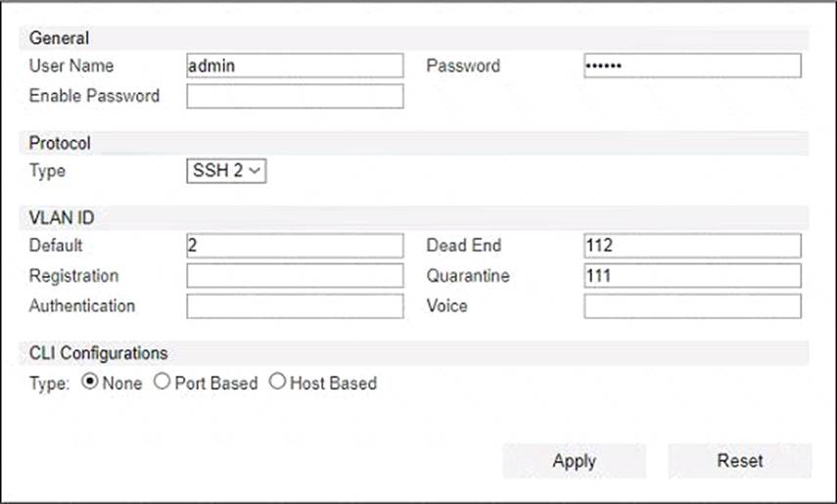This screenshot has width=837, height=504.
Task: Click the Quarantine VLAN field
Action: click(x=692, y=276)
